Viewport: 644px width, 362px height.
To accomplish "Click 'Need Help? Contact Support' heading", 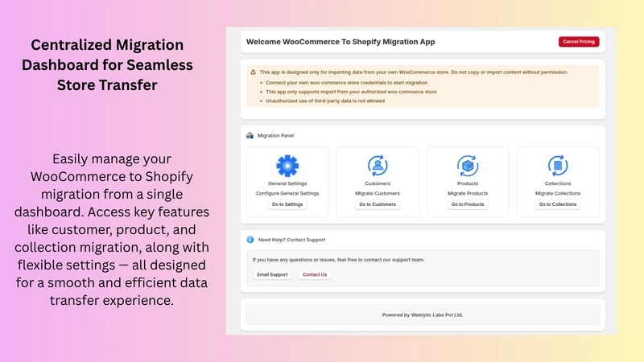I will [x=291, y=240].
